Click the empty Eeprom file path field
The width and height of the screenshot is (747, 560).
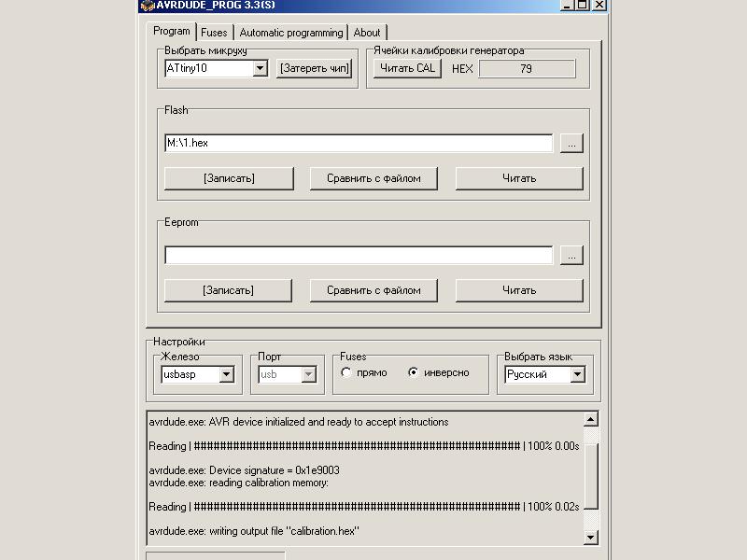point(359,255)
